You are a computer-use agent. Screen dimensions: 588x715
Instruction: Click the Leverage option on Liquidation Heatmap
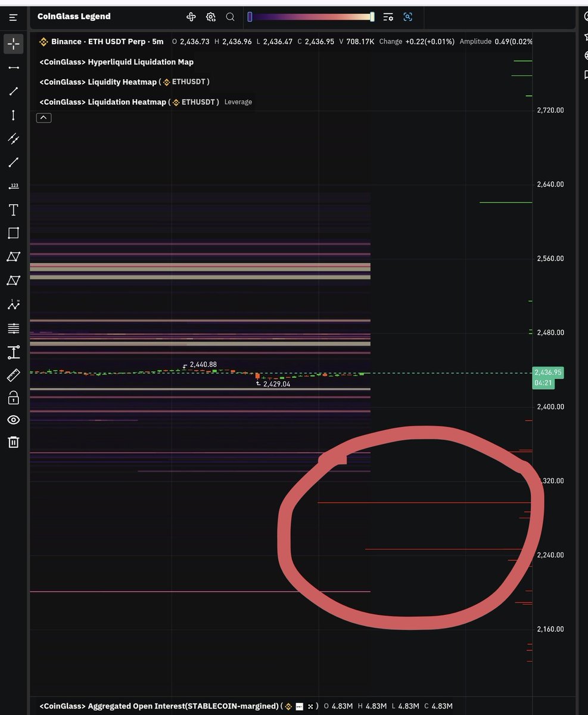238,102
